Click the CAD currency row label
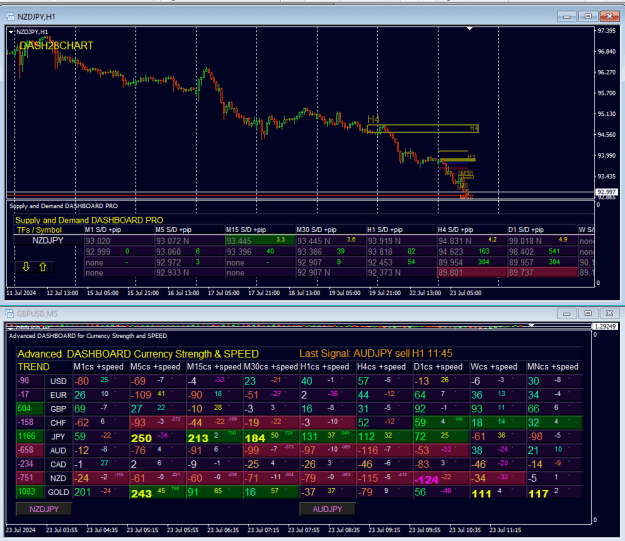The image size is (625, 541). 58,464
